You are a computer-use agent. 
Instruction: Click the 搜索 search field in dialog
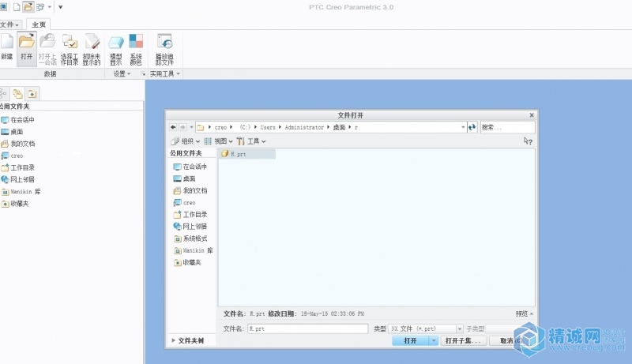point(507,127)
